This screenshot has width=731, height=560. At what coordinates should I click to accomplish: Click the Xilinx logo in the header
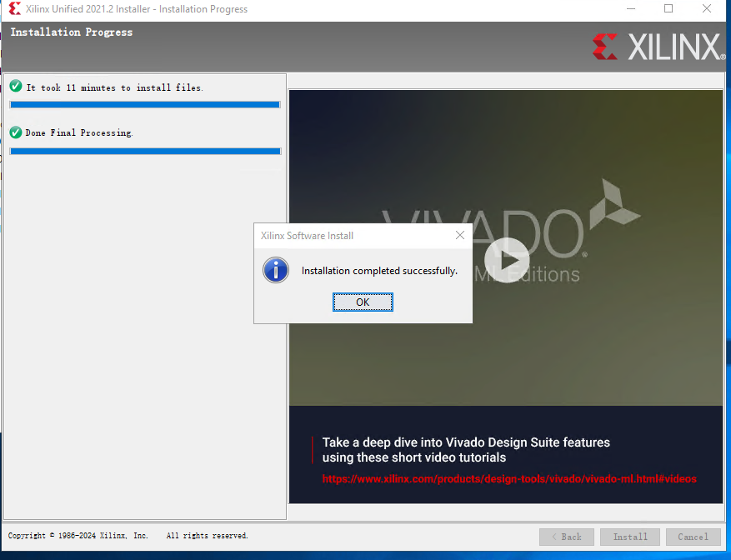[x=658, y=47]
